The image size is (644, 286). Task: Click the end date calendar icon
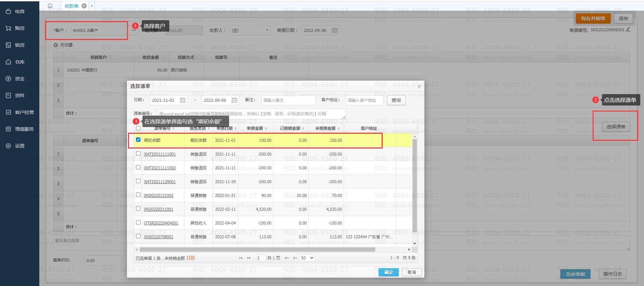tap(234, 100)
